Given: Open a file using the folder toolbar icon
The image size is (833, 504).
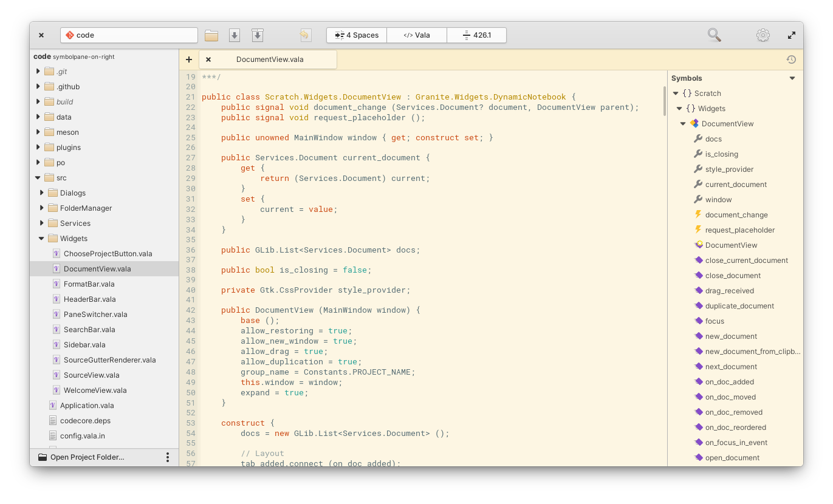Looking at the screenshot, I should [211, 35].
